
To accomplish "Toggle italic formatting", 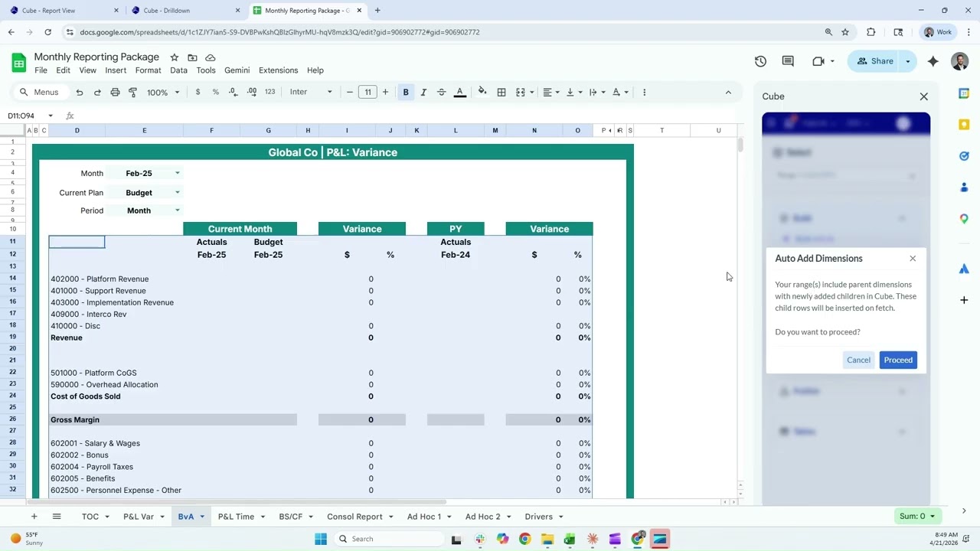I will [x=423, y=92].
